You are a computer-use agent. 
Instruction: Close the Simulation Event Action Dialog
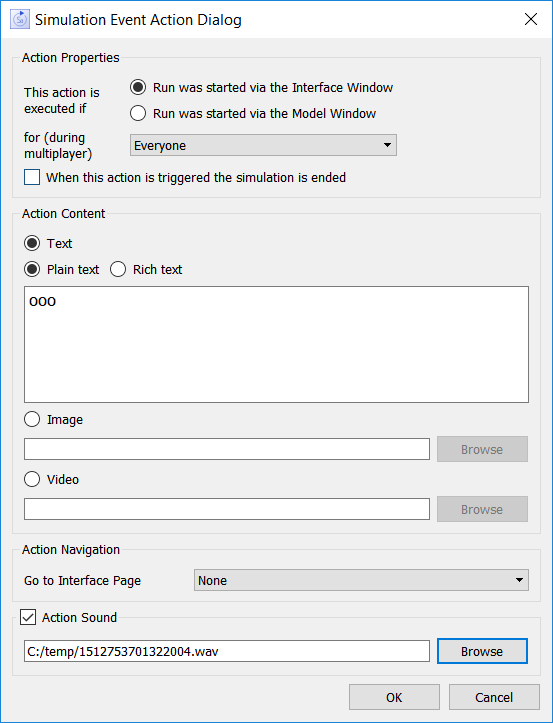click(x=531, y=19)
